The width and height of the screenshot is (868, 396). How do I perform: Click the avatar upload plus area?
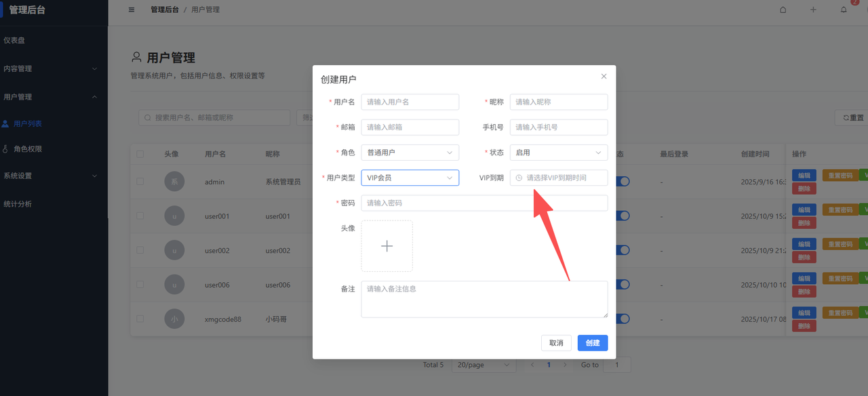pos(387,246)
